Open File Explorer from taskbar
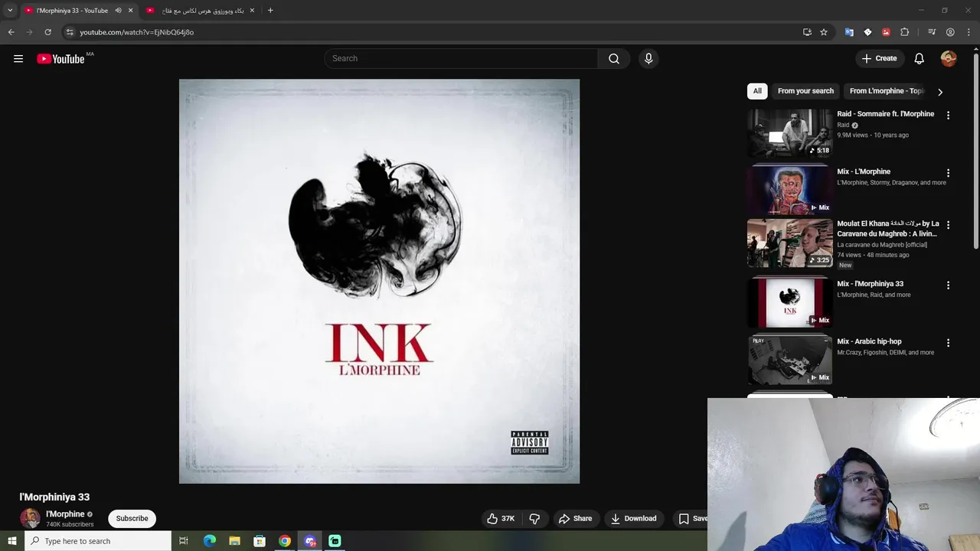Screen dimensions: 980x551 [x=234, y=541]
